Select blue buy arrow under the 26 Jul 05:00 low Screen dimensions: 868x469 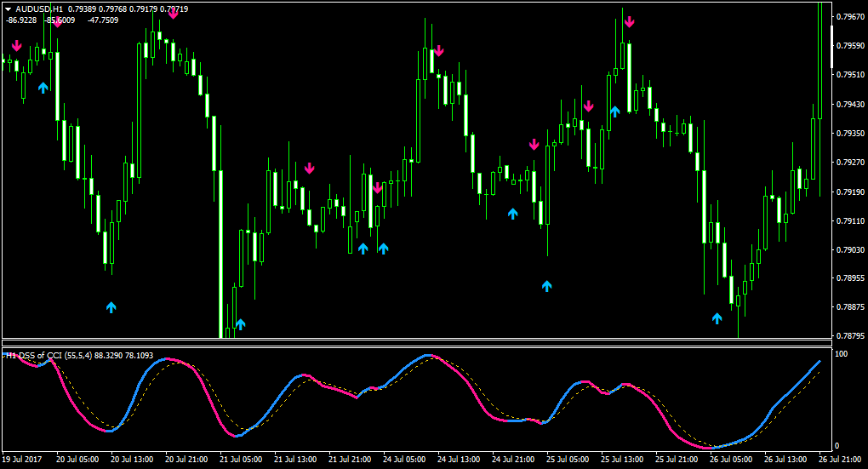pyautogui.click(x=717, y=318)
